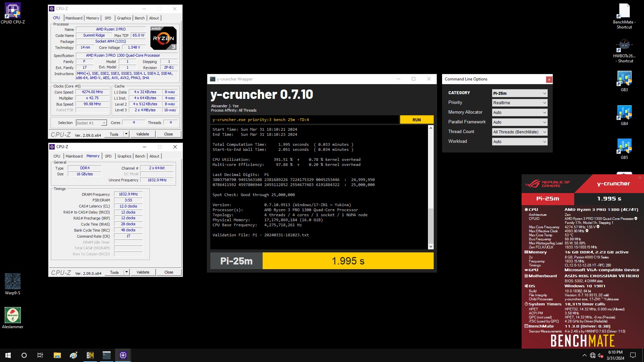Click the Republic of Gamers logo
Viewport: 644px width, 362px height.
[547, 184]
